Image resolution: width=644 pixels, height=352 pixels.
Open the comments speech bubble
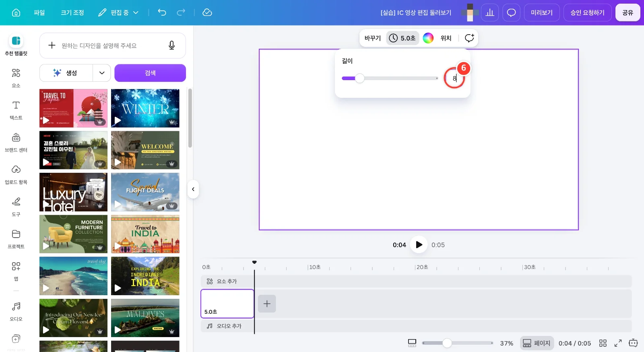[511, 12]
